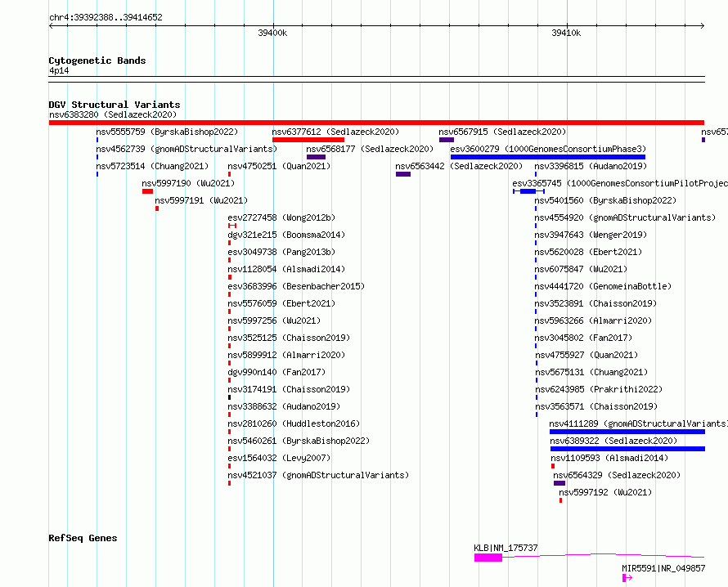Select the MIR5591 gene arrow glyph
728x587 pixels.
[627, 578]
